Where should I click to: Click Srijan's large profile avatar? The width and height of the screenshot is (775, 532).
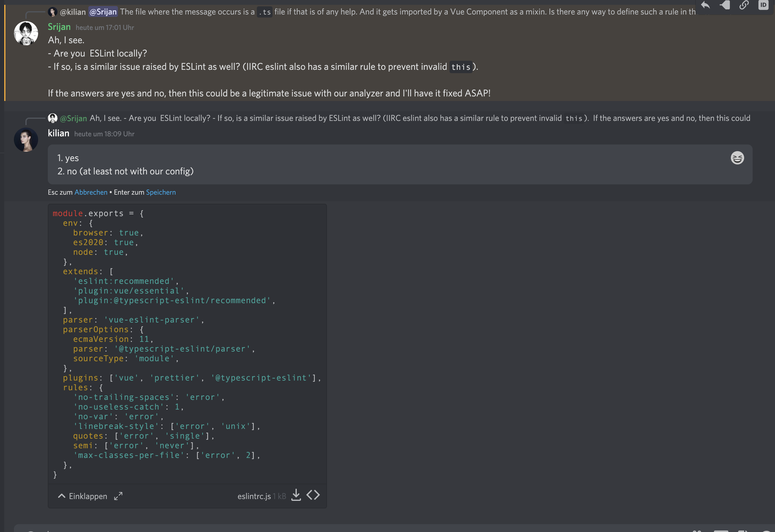pyautogui.click(x=26, y=33)
